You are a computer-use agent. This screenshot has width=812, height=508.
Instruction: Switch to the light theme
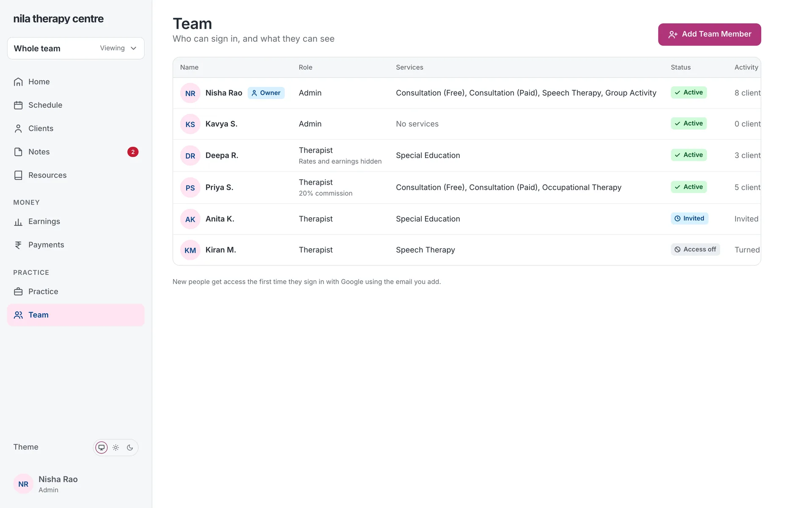tap(116, 447)
